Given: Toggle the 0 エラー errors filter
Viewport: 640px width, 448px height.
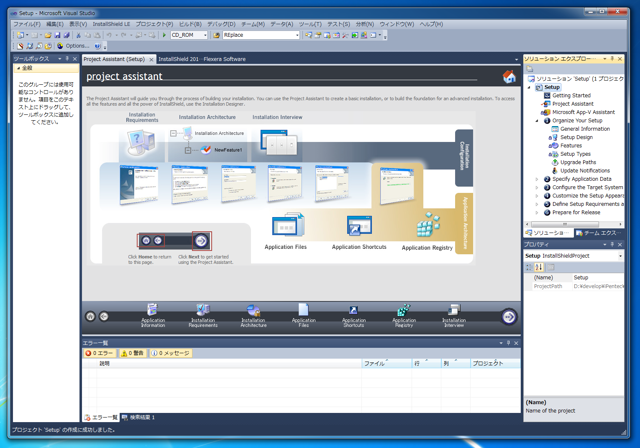Looking at the screenshot, I should coord(100,353).
